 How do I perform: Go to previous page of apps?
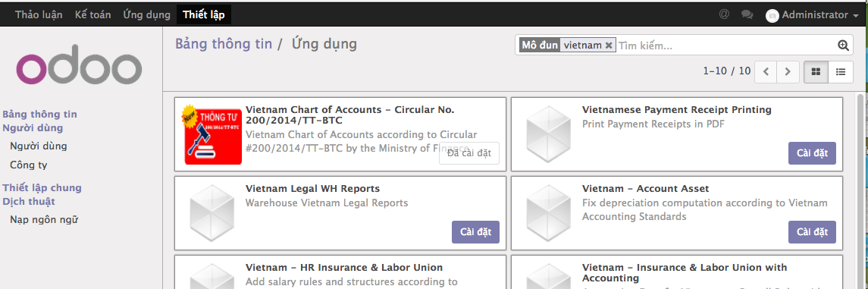(x=766, y=71)
